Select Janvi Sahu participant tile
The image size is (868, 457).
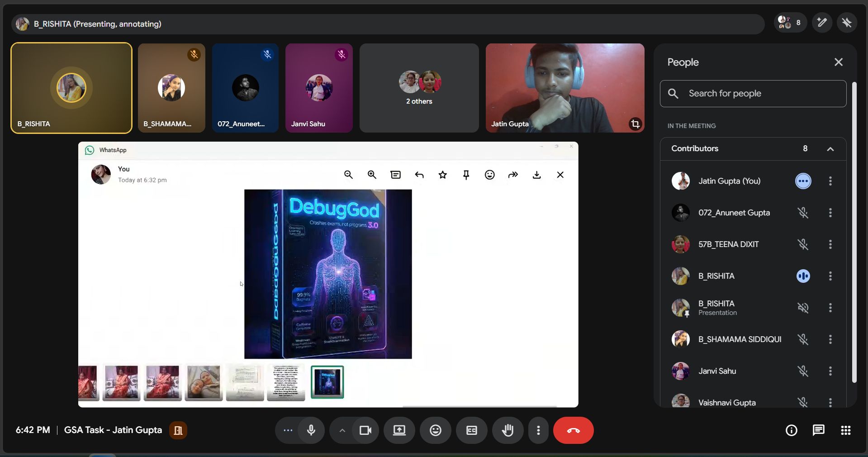[319, 88]
